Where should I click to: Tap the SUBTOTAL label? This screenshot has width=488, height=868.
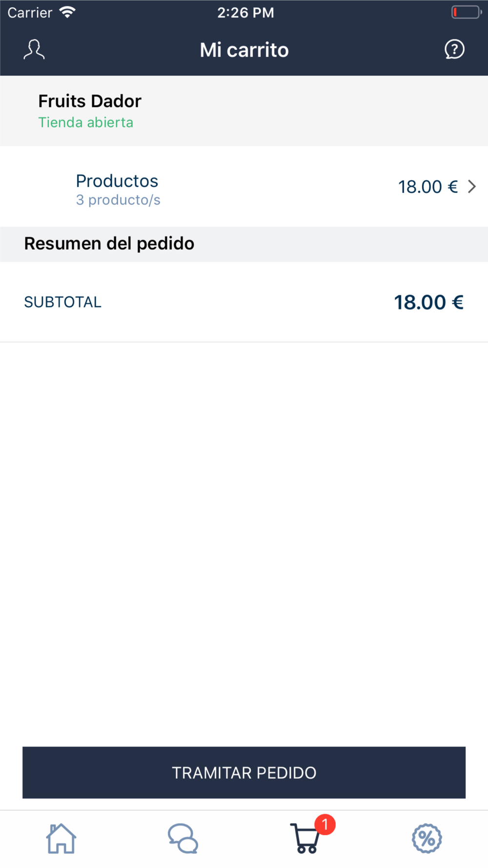tap(63, 302)
